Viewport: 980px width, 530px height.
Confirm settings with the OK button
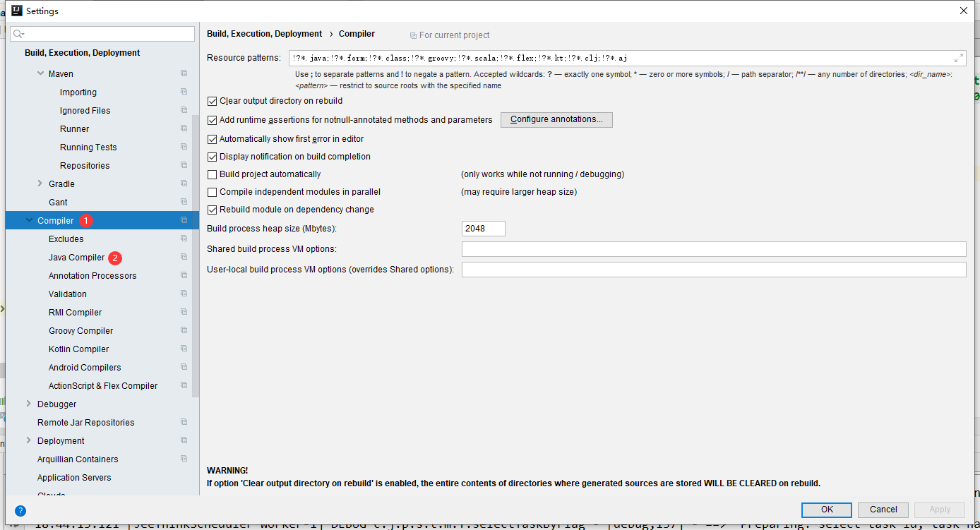pos(827,510)
